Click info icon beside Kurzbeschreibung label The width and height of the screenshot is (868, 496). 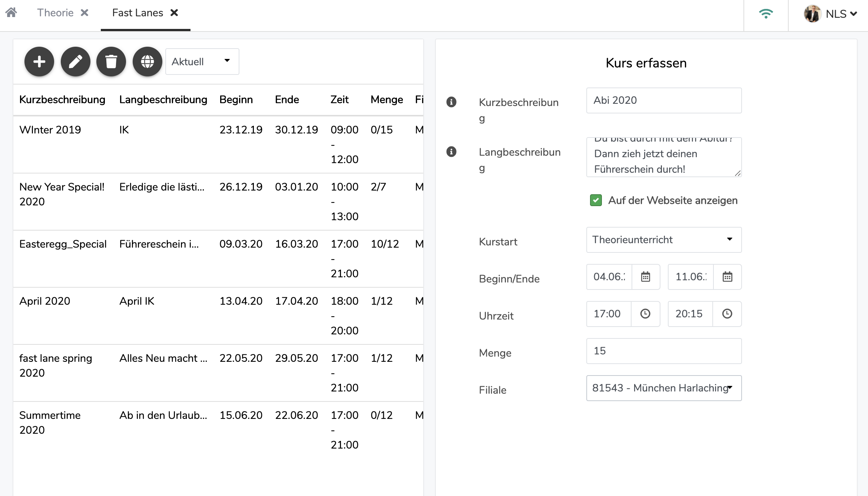pos(451,102)
